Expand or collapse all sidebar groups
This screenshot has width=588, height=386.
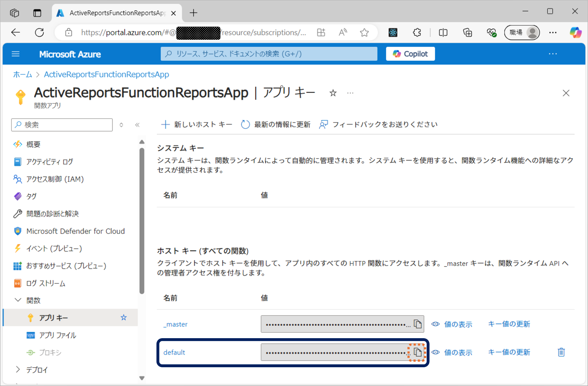click(x=121, y=125)
